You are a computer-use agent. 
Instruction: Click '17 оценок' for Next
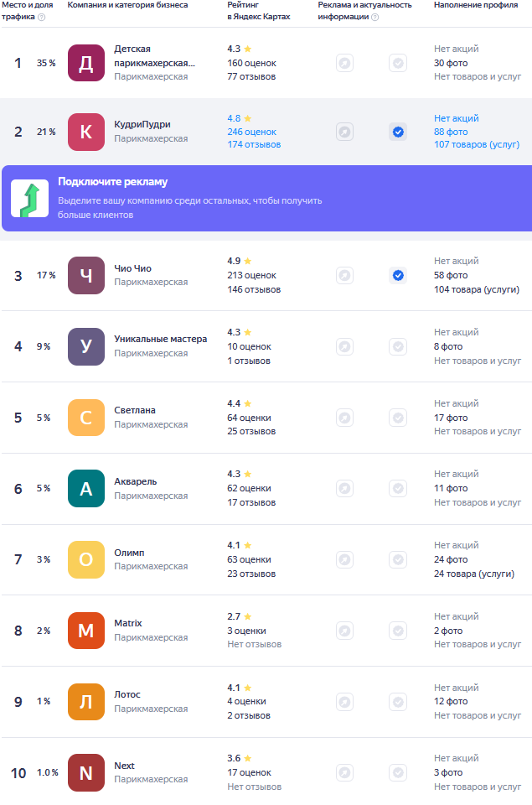[x=250, y=772]
